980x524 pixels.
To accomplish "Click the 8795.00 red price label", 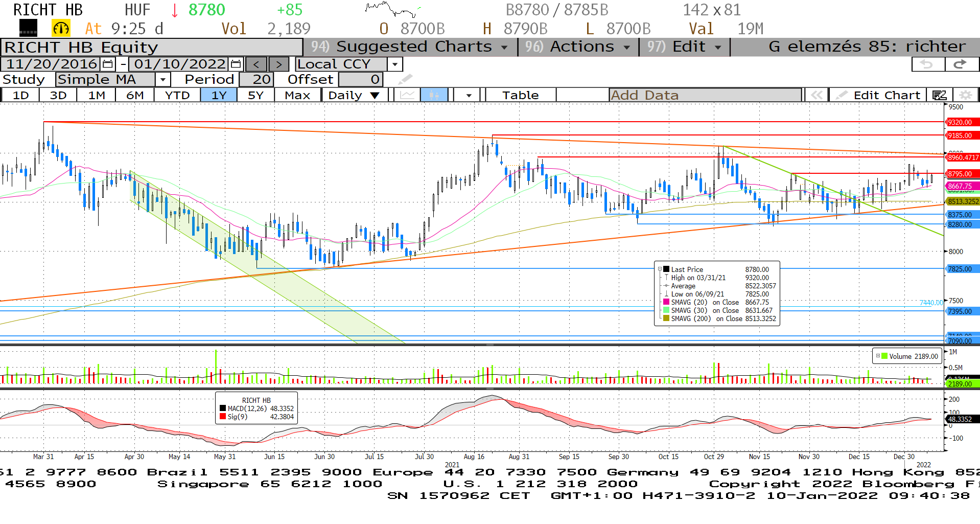I will [963, 174].
